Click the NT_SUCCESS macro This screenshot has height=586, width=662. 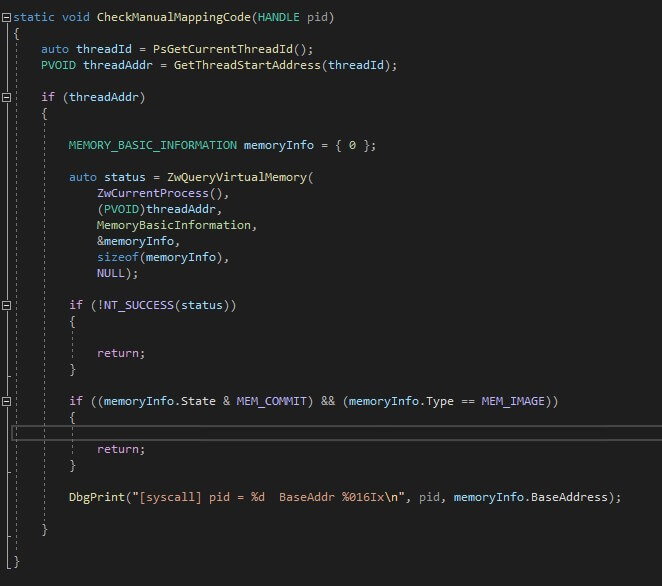(x=139, y=306)
